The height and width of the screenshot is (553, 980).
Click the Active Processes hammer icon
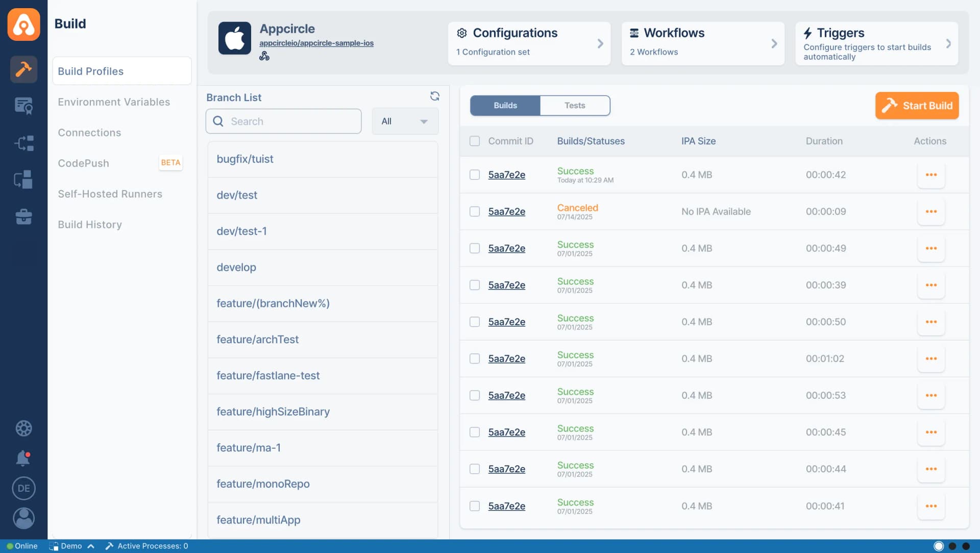coord(109,546)
